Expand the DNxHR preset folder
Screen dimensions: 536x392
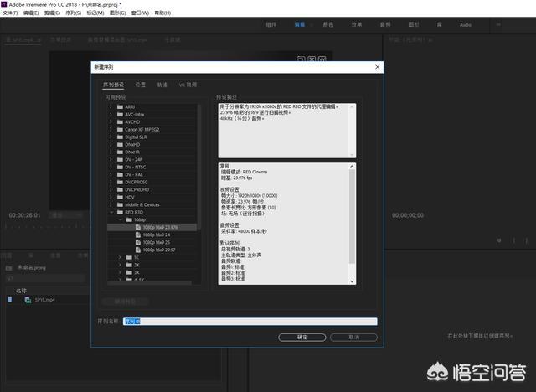pyautogui.click(x=111, y=152)
